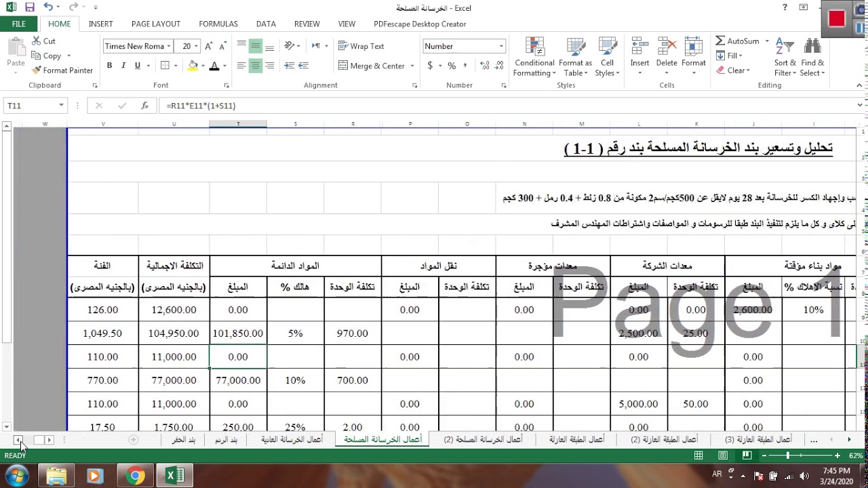Click the Save icon in quick access toolbar

pyautogui.click(x=29, y=7)
